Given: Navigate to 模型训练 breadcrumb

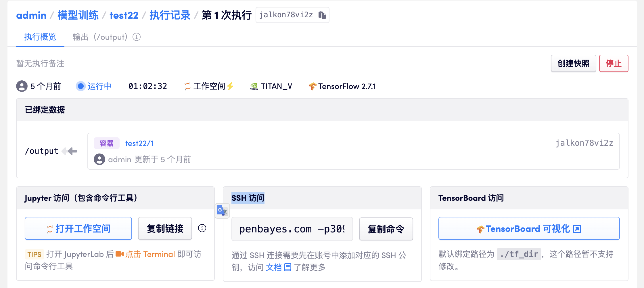Looking at the screenshot, I should point(78,15).
